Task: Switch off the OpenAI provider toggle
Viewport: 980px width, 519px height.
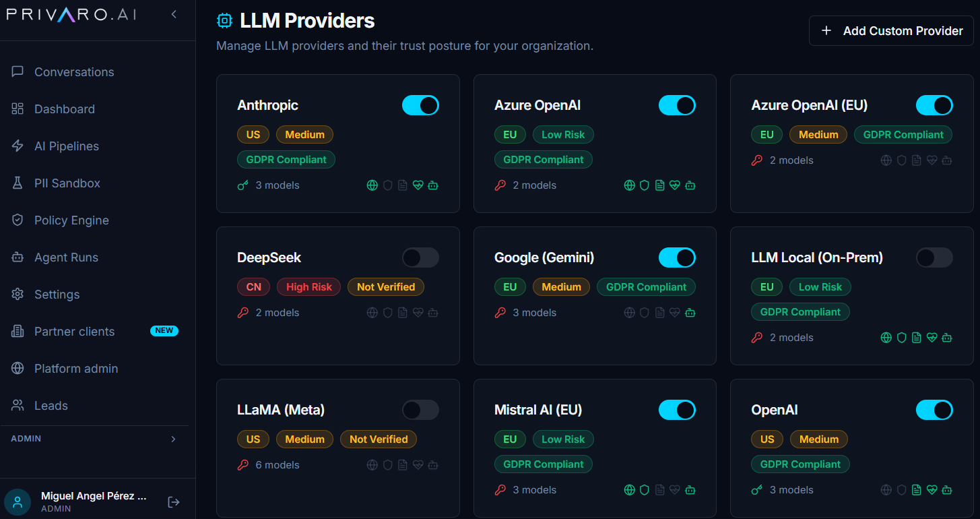Action: 934,410
